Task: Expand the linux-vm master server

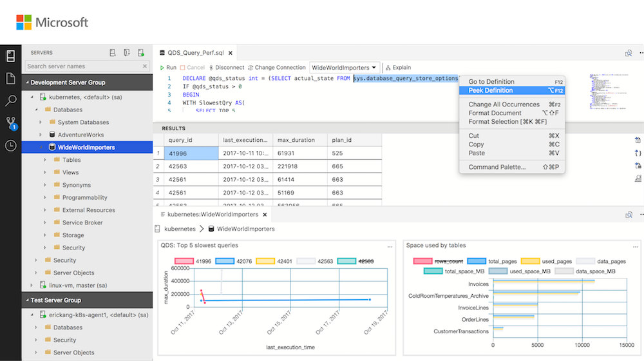Action: (x=32, y=285)
